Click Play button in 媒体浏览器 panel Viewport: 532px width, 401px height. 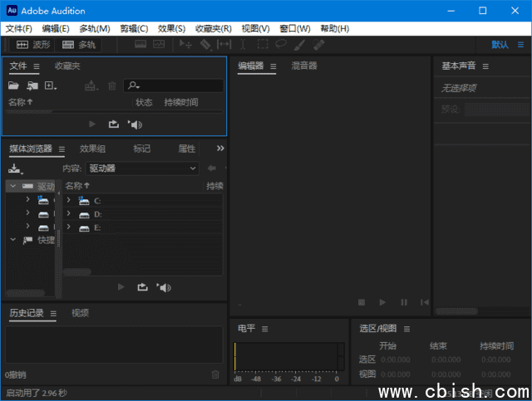(x=121, y=287)
